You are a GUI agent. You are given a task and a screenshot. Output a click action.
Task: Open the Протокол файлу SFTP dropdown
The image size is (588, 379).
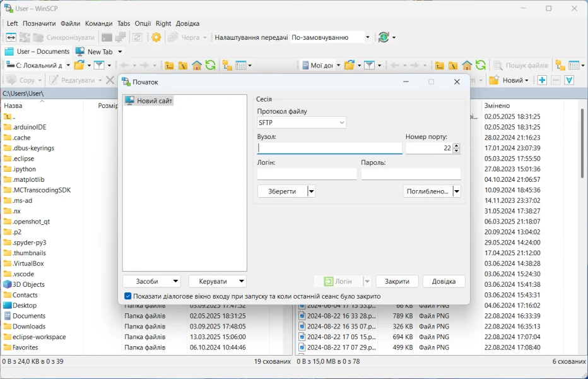(302, 123)
